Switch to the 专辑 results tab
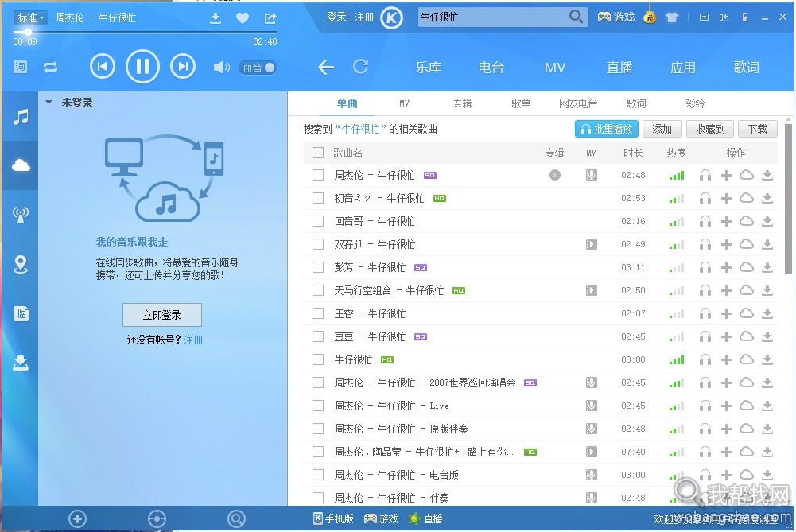 [x=463, y=103]
